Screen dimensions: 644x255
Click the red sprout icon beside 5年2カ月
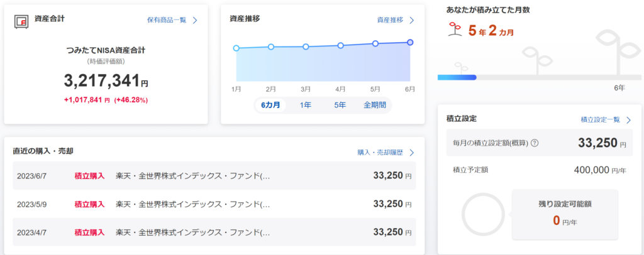pyautogui.click(x=452, y=30)
